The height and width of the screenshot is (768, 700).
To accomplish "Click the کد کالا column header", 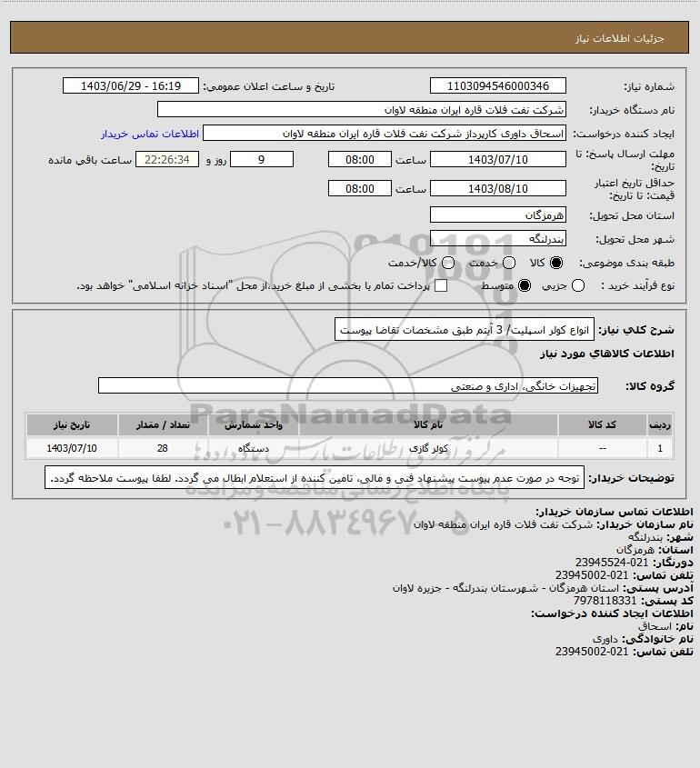I will tap(602, 424).
